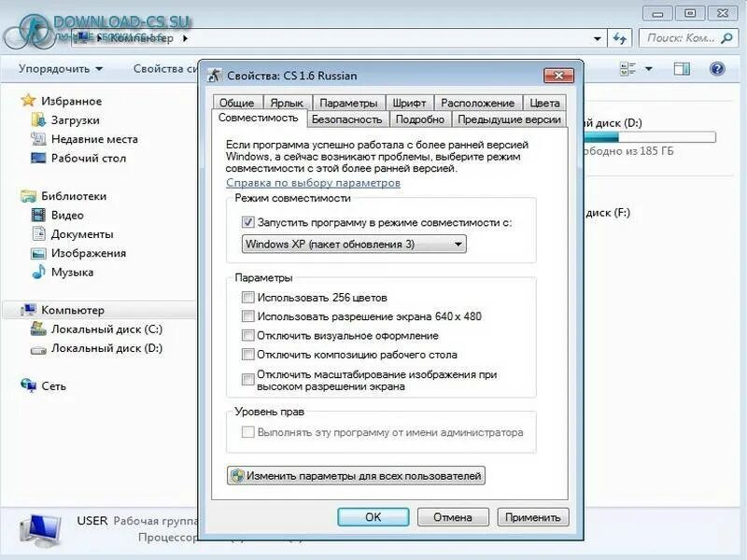The image size is (747, 560).
Task: Click the Библиотеки folder icon
Action: pyautogui.click(x=28, y=196)
